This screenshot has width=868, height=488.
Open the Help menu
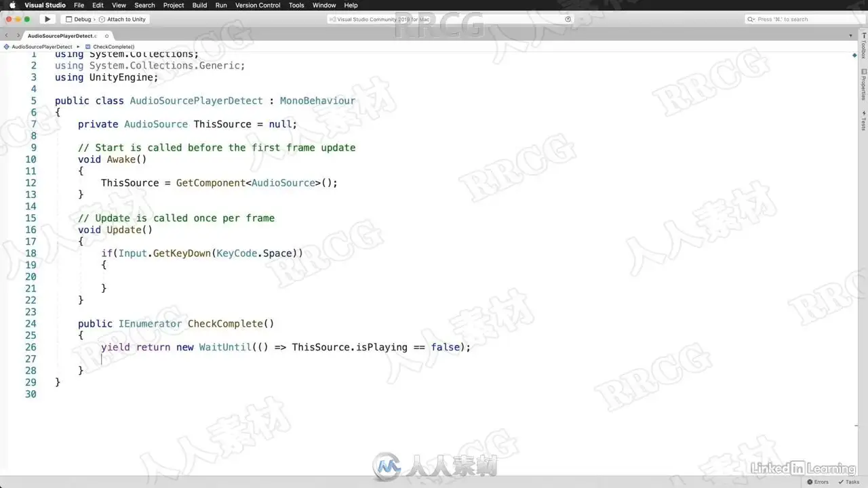(x=351, y=5)
